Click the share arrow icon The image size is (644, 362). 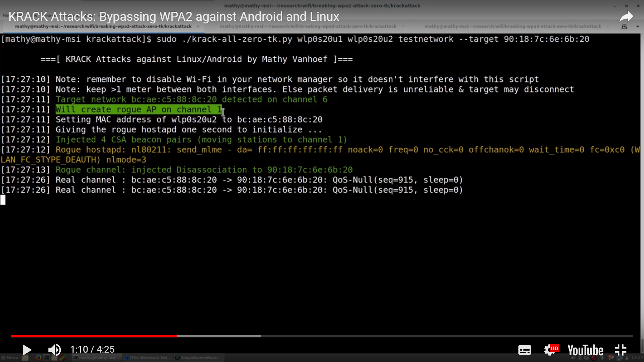(626, 17)
